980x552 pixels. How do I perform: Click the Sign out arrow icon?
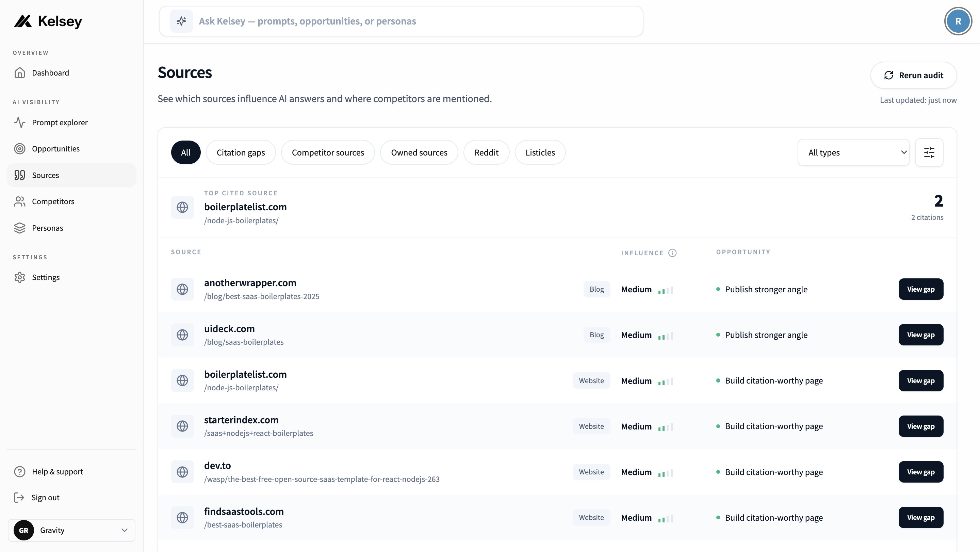click(19, 498)
